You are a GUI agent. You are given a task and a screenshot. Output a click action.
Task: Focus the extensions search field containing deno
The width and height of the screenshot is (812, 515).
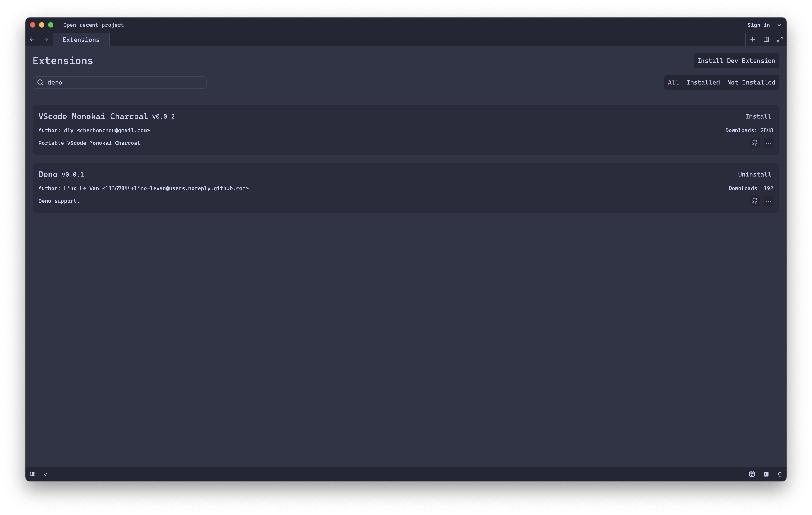click(119, 83)
